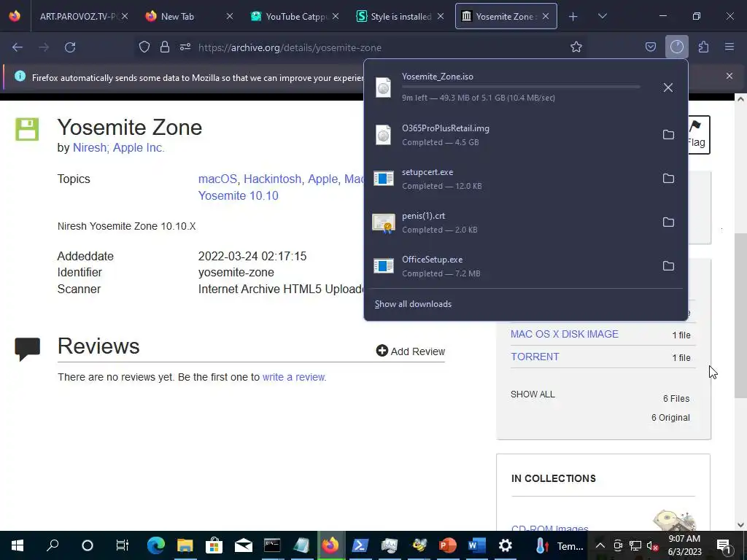Click Add Review
Image resolution: width=747 pixels, height=560 pixels.
coord(410,351)
